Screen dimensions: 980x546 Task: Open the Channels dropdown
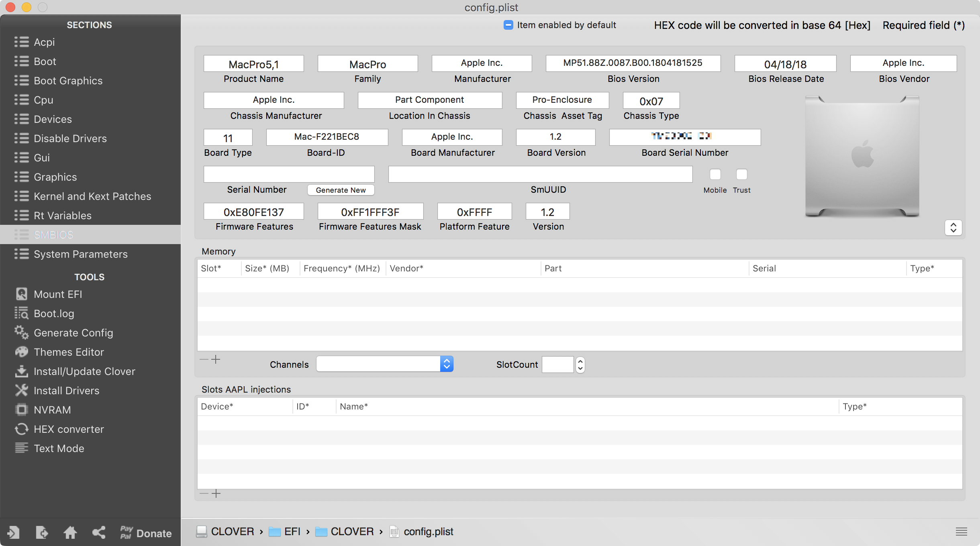click(x=385, y=364)
